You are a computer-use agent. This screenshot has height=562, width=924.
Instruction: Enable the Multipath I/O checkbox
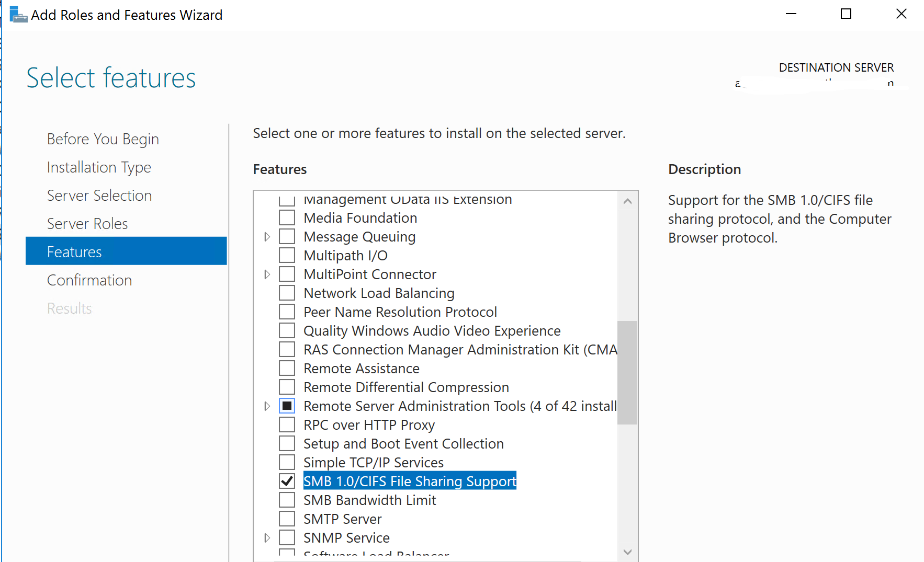(x=287, y=256)
